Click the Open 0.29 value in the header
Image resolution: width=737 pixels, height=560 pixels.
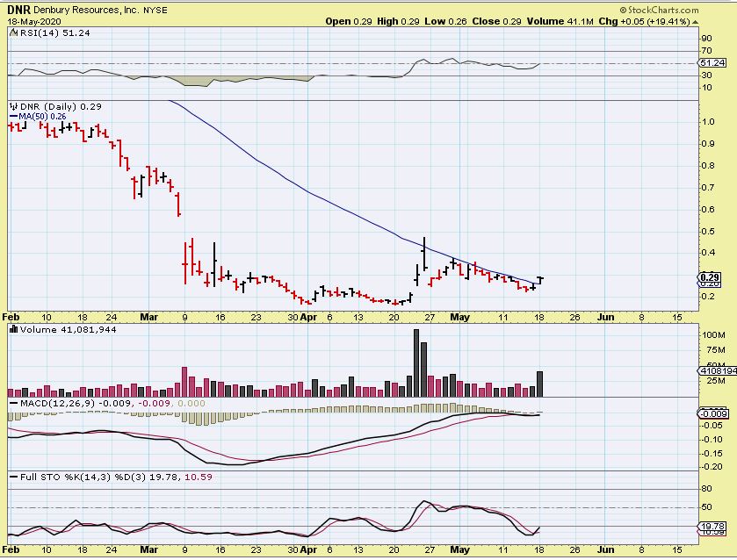click(349, 22)
